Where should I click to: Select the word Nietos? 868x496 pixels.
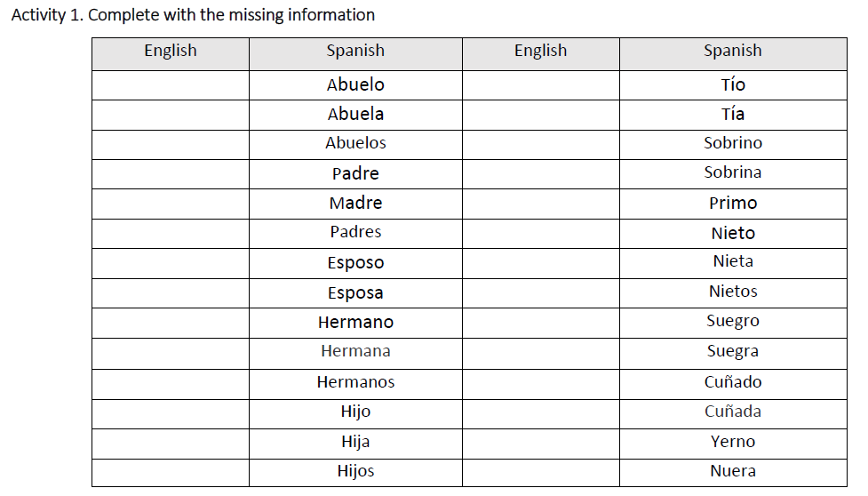point(733,292)
